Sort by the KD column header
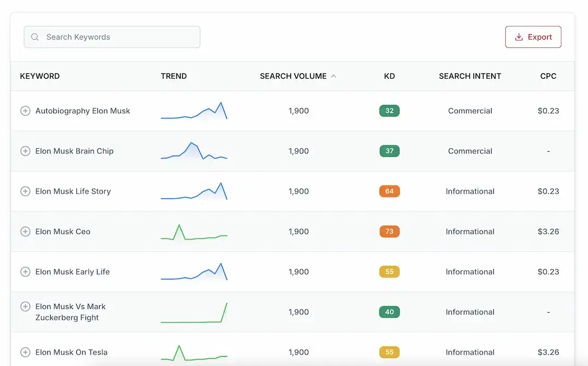 tap(389, 76)
